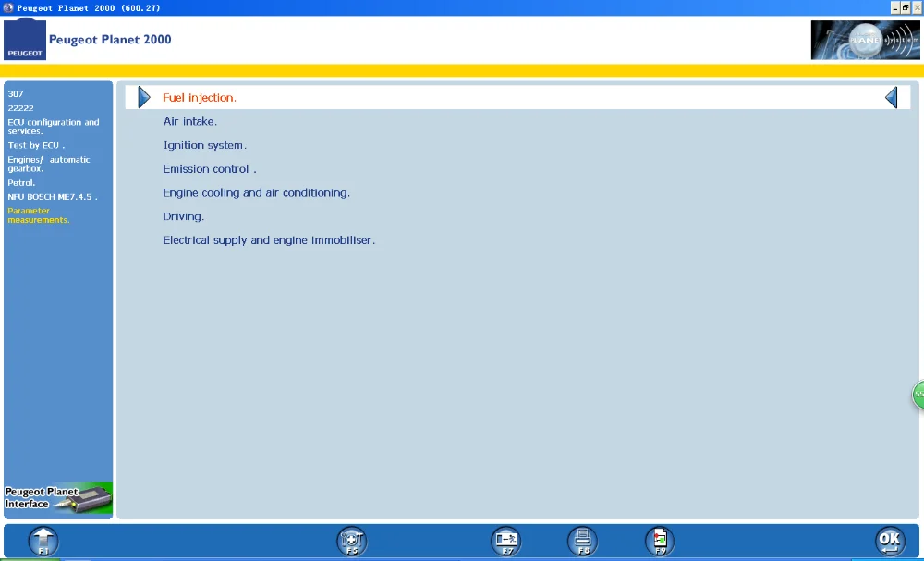Click the F7 toolbar icon
Image resolution: width=924 pixels, height=561 pixels.
pos(506,541)
